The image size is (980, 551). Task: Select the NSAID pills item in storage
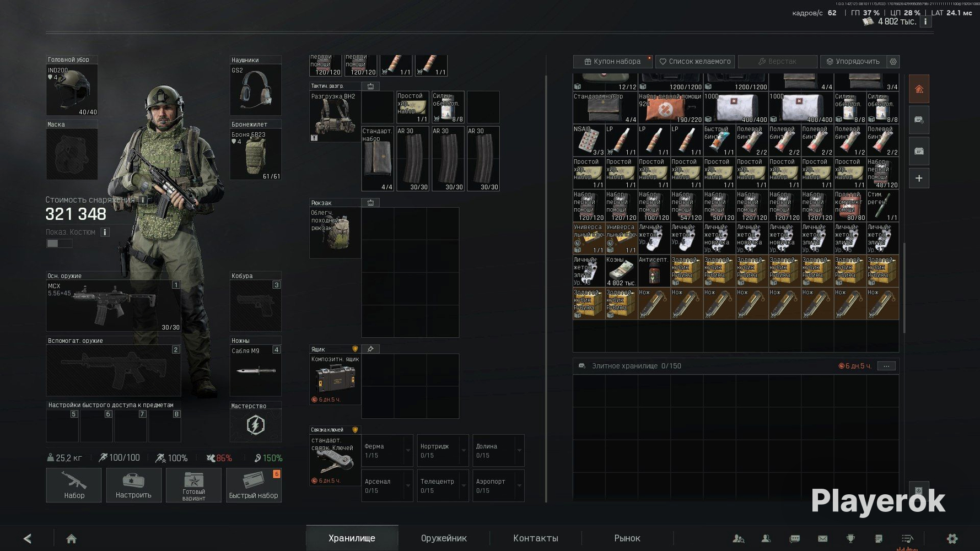click(589, 141)
